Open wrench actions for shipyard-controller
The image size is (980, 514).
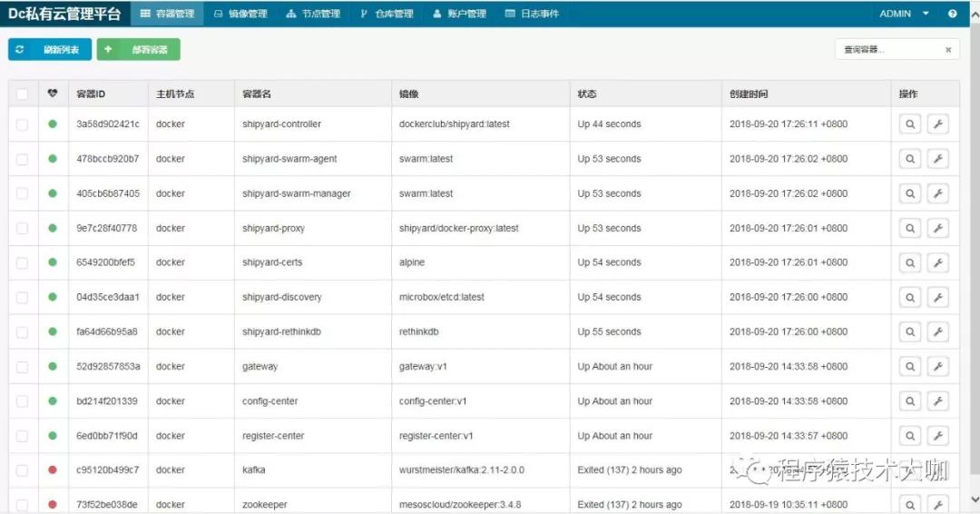[x=938, y=124]
